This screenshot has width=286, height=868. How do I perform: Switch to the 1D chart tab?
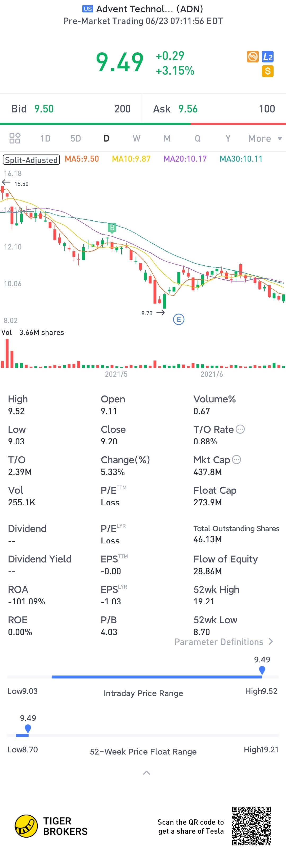45,138
